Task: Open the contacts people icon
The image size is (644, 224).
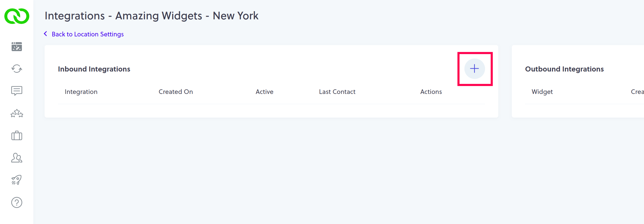Action: pos(17,158)
